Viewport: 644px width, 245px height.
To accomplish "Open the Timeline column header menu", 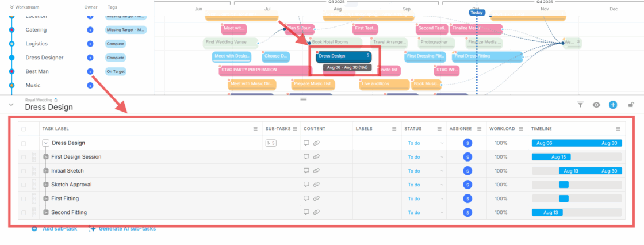I will tap(618, 129).
